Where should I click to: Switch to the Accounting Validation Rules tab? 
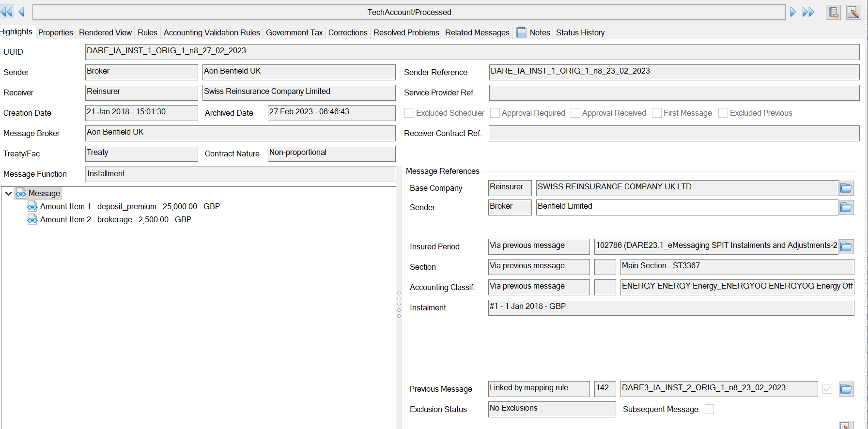[212, 32]
